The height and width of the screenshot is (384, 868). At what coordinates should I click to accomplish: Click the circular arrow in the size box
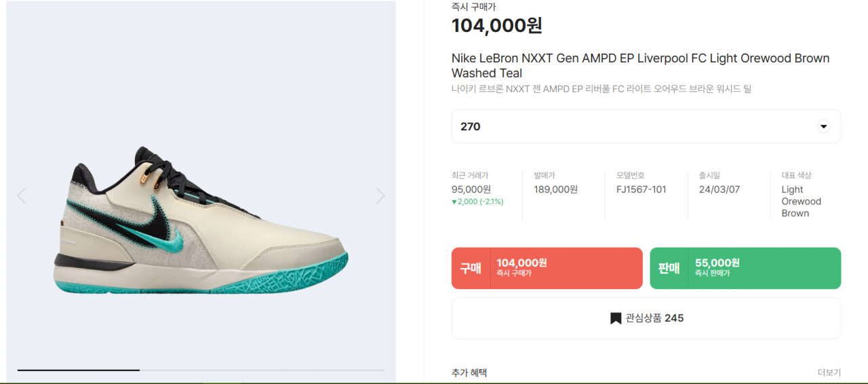pos(823,126)
